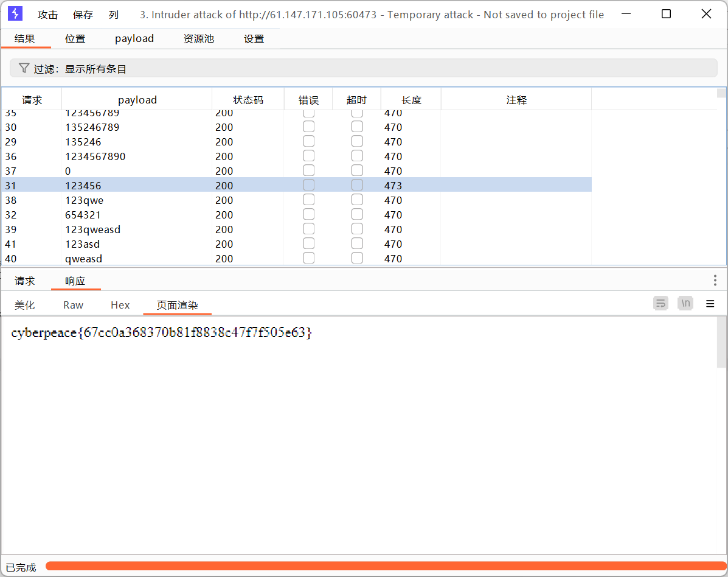This screenshot has height=577, width=728.
Task: Sort results by the 长度 column header
Action: click(x=411, y=100)
